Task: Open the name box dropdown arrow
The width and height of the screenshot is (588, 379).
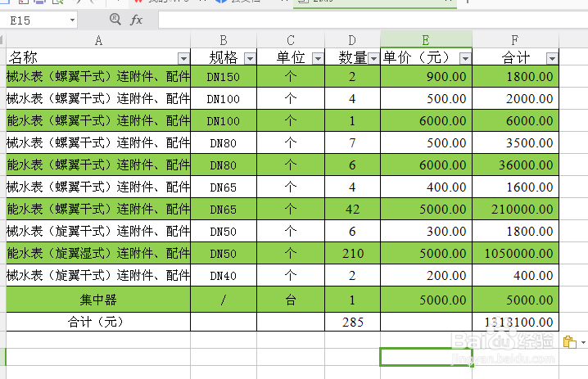Action: (x=72, y=20)
